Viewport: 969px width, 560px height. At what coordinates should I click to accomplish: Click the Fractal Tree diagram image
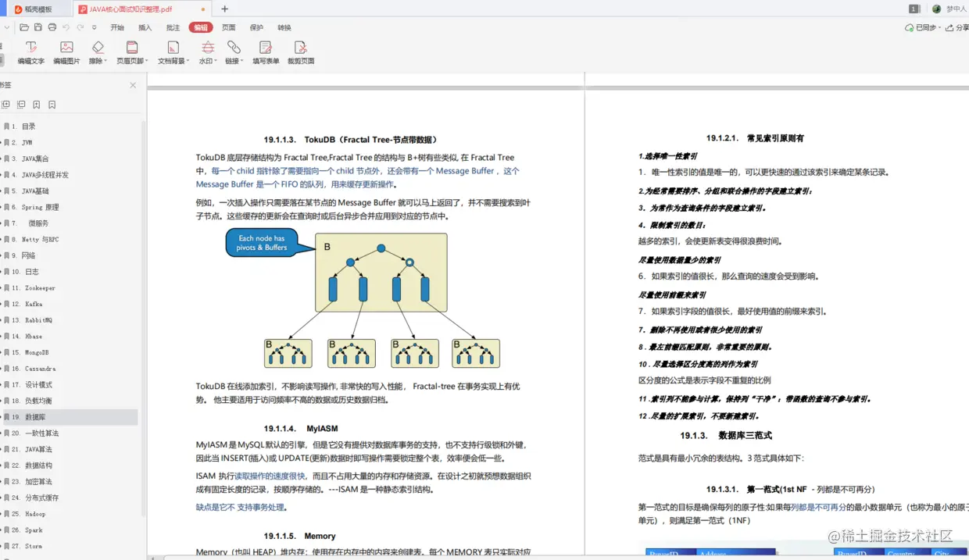[x=363, y=298]
